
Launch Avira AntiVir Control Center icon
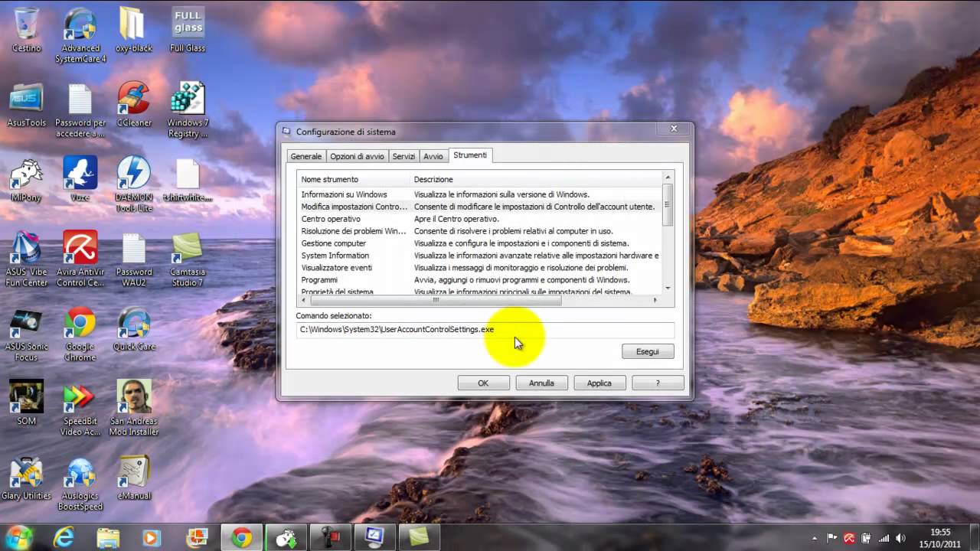(80, 259)
